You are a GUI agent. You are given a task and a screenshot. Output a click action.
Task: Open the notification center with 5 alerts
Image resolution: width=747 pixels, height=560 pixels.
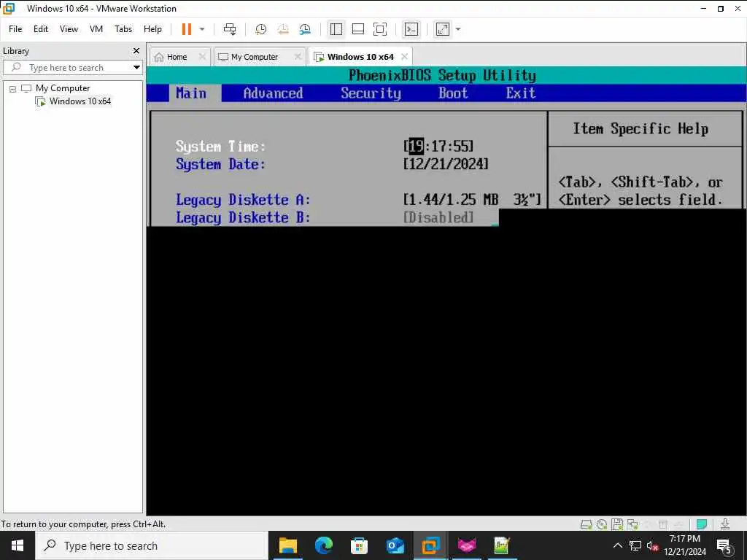[x=724, y=546]
